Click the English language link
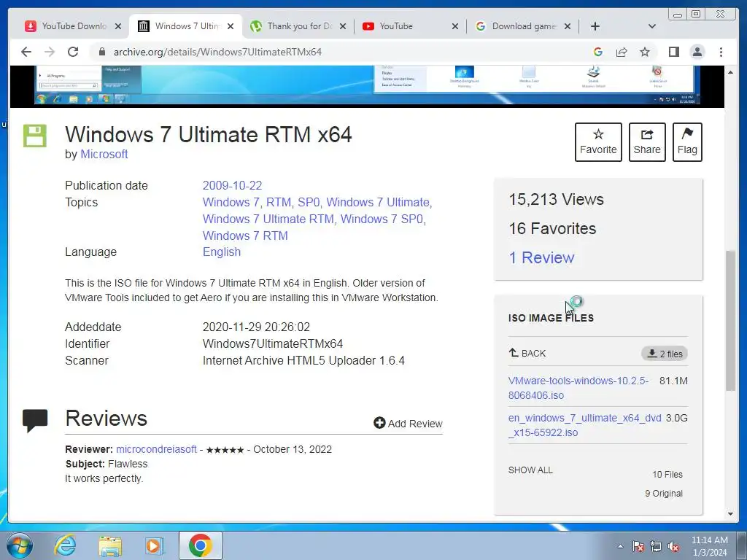 pos(222,252)
